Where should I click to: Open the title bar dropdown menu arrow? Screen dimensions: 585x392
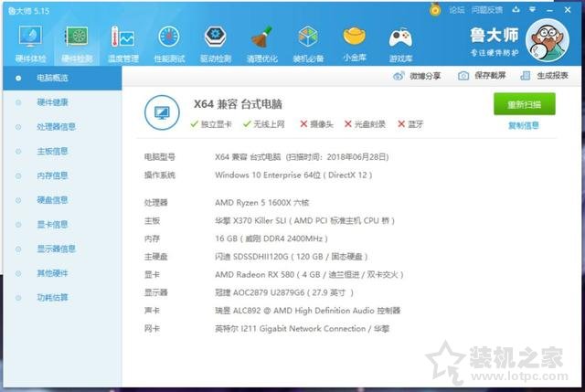click(533, 9)
